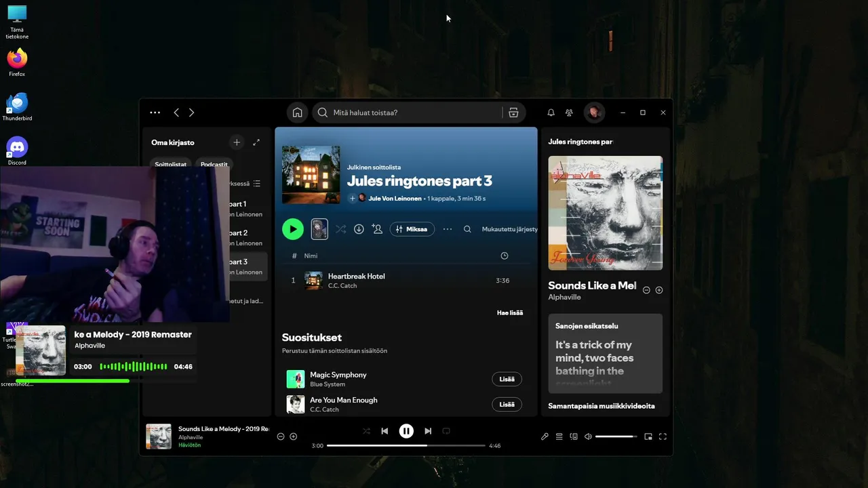Toggle repeat in playback controls
The image size is (868, 488).
(x=446, y=431)
